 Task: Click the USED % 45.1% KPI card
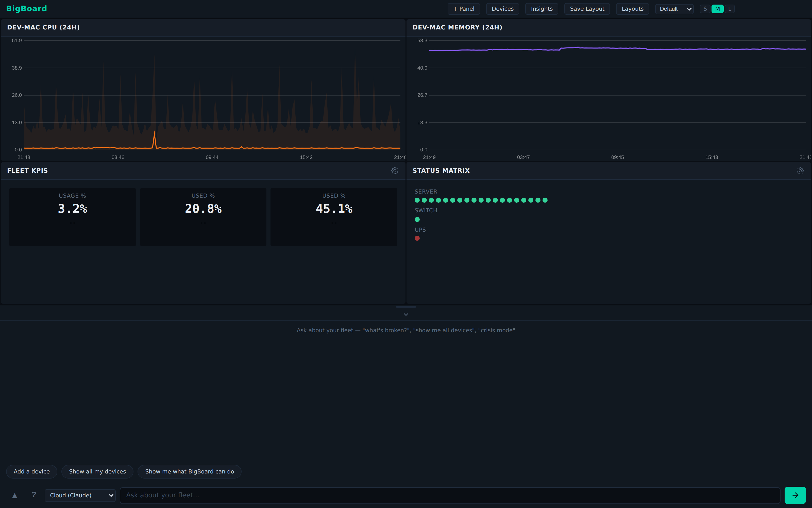coord(333,217)
